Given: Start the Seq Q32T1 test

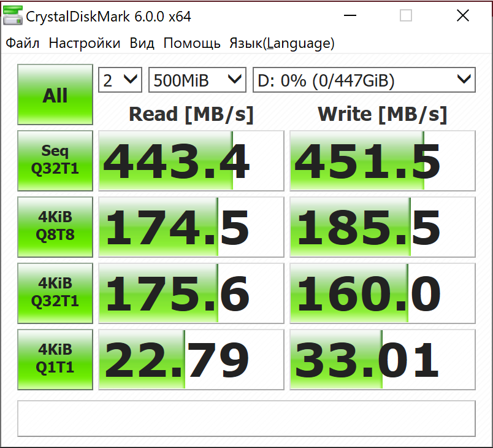Looking at the screenshot, I should (x=55, y=160).
